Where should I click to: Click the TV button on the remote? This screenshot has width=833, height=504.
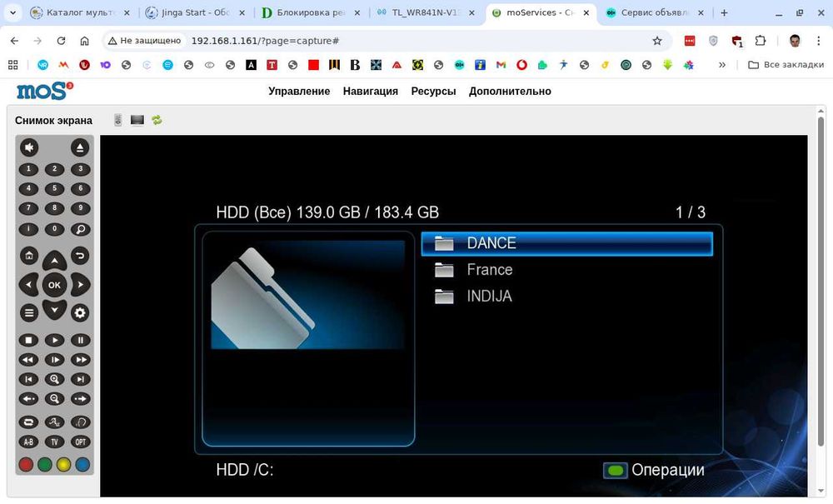click(54, 442)
